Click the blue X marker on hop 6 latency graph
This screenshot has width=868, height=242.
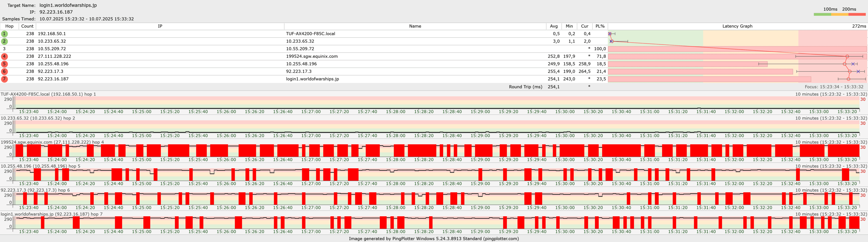tap(858, 71)
